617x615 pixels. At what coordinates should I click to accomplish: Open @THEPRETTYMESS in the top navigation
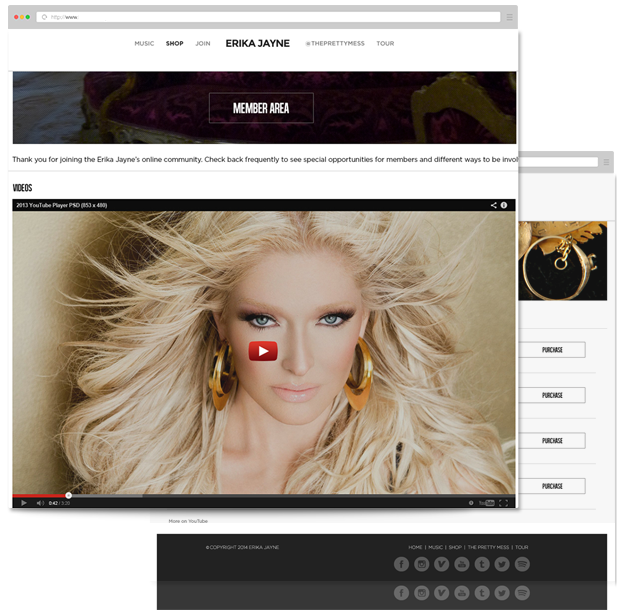(335, 43)
